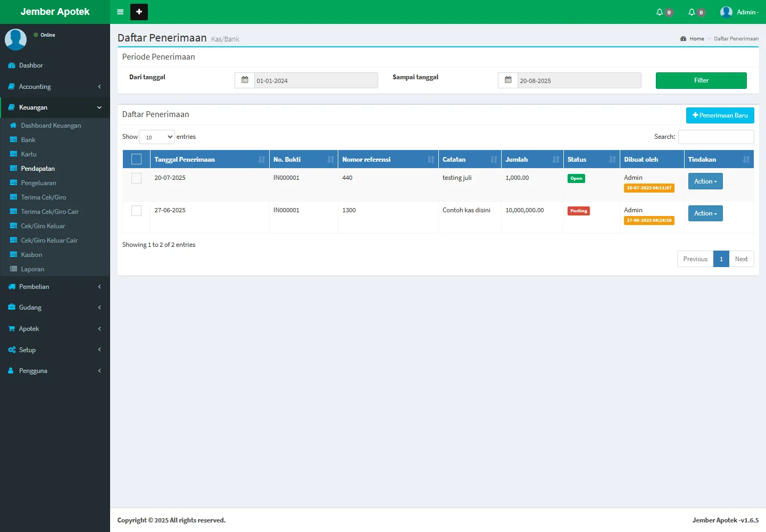
Task: Open Pengeluaran in the Keuangan submenu
Action: pyautogui.click(x=38, y=183)
